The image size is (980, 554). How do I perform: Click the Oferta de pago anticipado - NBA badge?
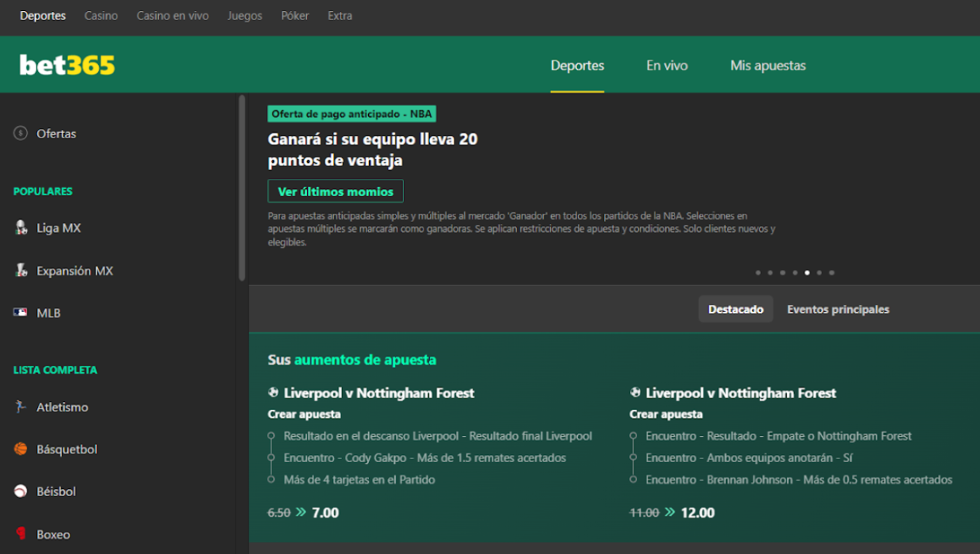point(351,114)
